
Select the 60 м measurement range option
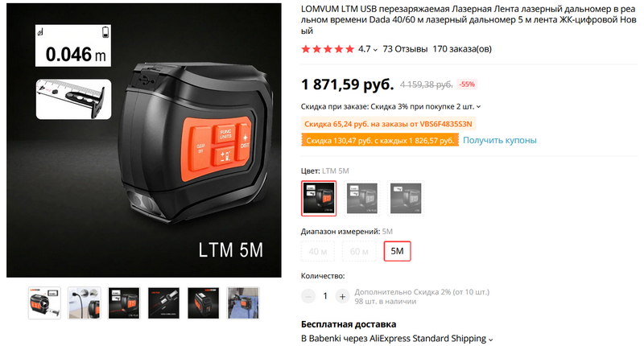pos(359,251)
